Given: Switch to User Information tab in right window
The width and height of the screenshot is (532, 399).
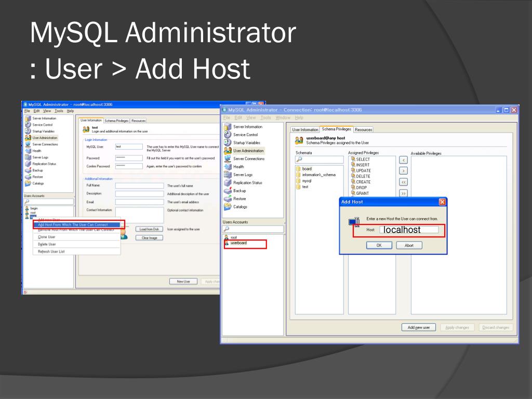Looking at the screenshot, I should pos(305,129).
